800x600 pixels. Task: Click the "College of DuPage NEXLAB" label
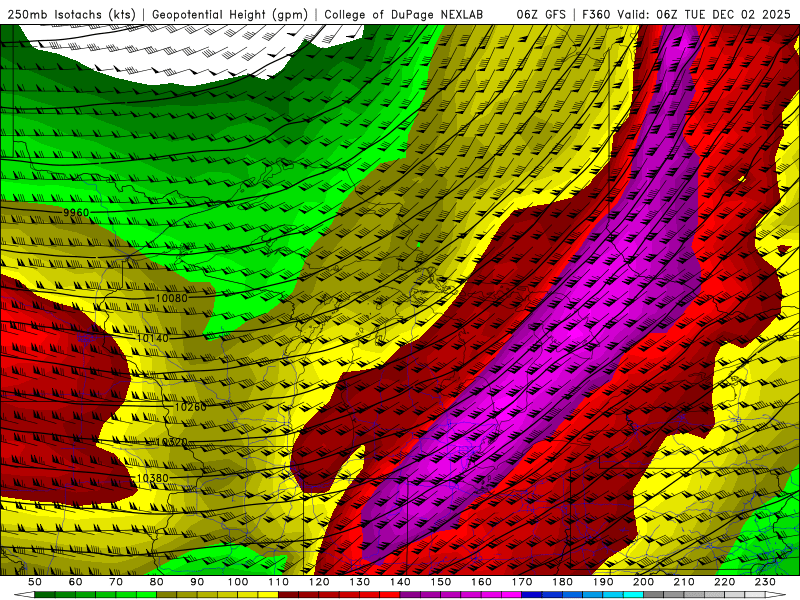pos(404,14)
